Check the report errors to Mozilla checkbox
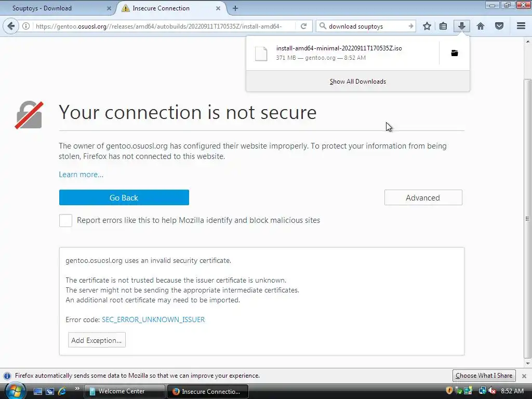532x399 pixels. [x=65, y=220]
